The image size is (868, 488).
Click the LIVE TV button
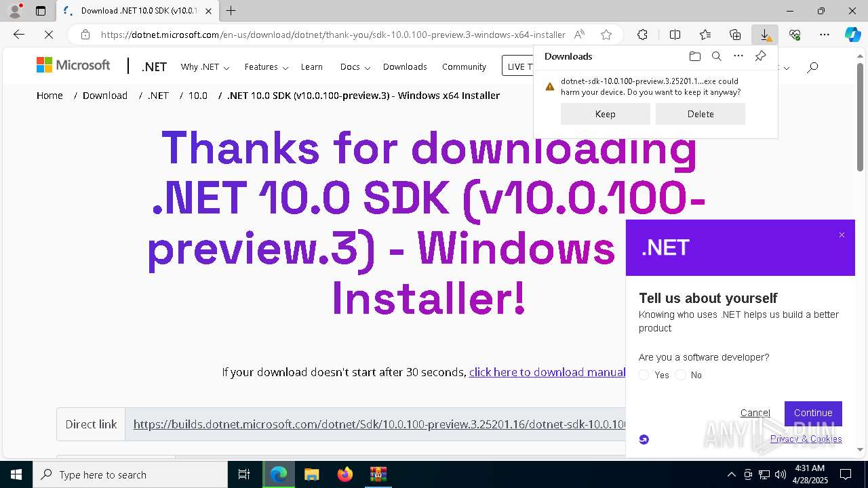pyautogui.click(x=518, y=66)
